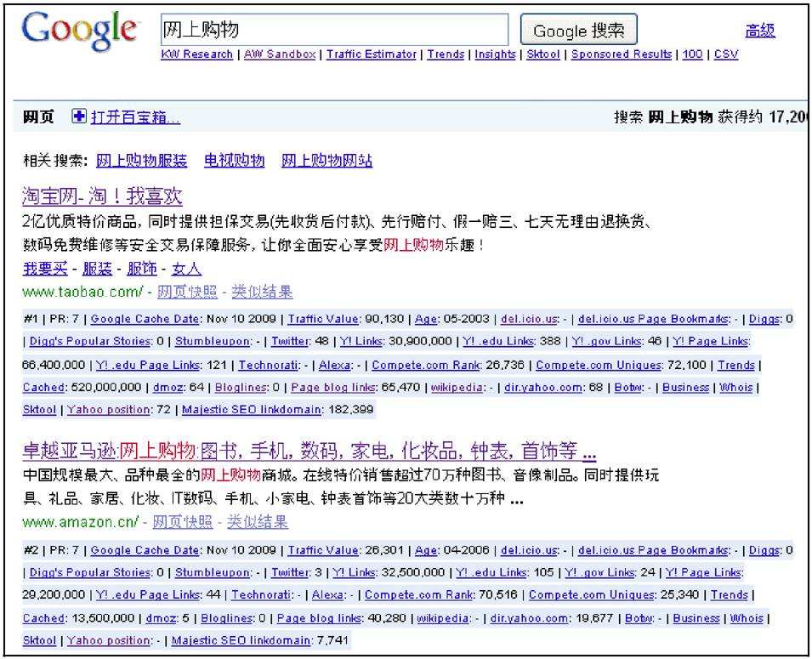The width and height of the screenshot is (812, 659).
Task: Click the Age link showing 05-2003
Action: tap(426, 319)
